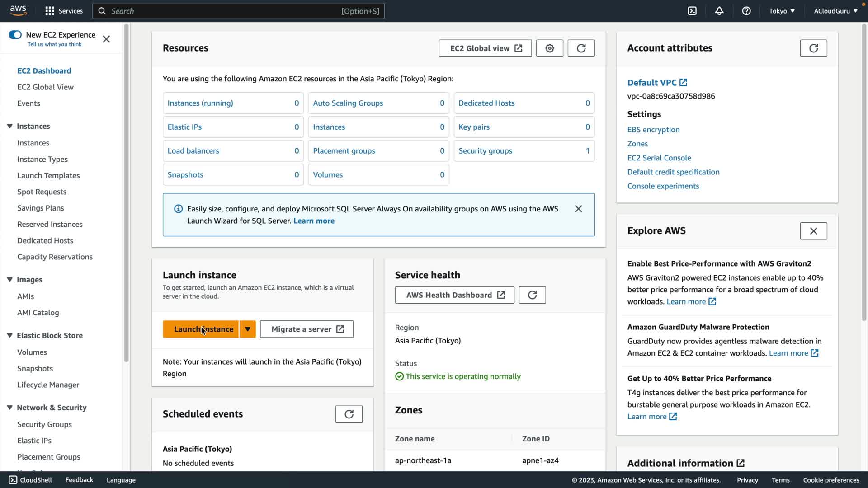Open the Launch instance dropdown arrow

(247, 329)
